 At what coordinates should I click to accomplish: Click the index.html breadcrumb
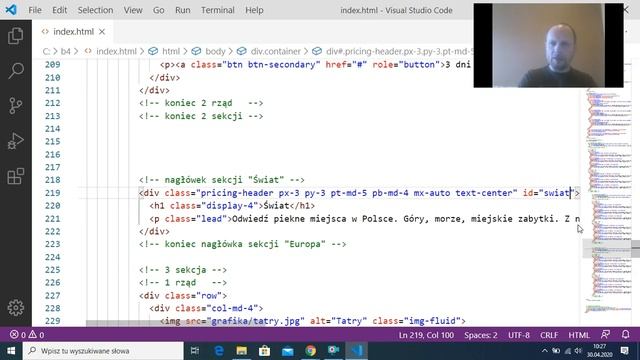tap(111, 51)
